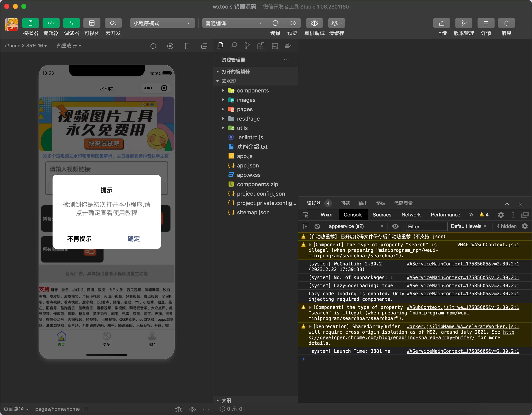
Task: Toggle the live expression eye icon in console
Action: pyautogui.click(x=395, y=226)
